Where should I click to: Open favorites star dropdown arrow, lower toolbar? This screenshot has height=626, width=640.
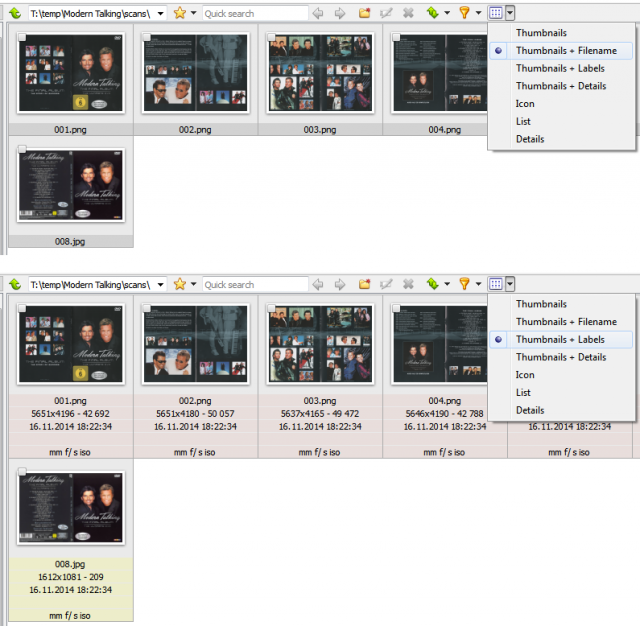click(x=193, y=284)
